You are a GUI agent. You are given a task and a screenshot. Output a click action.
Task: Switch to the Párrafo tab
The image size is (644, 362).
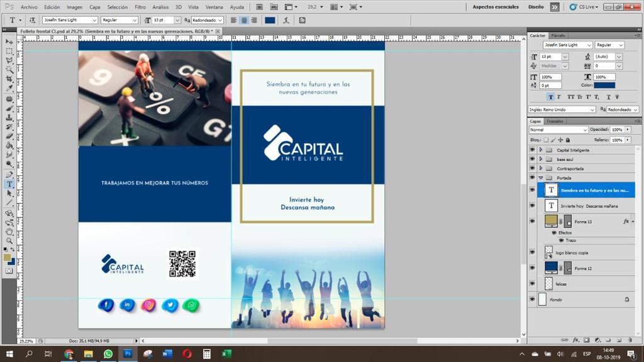click(x=558, y=36)
